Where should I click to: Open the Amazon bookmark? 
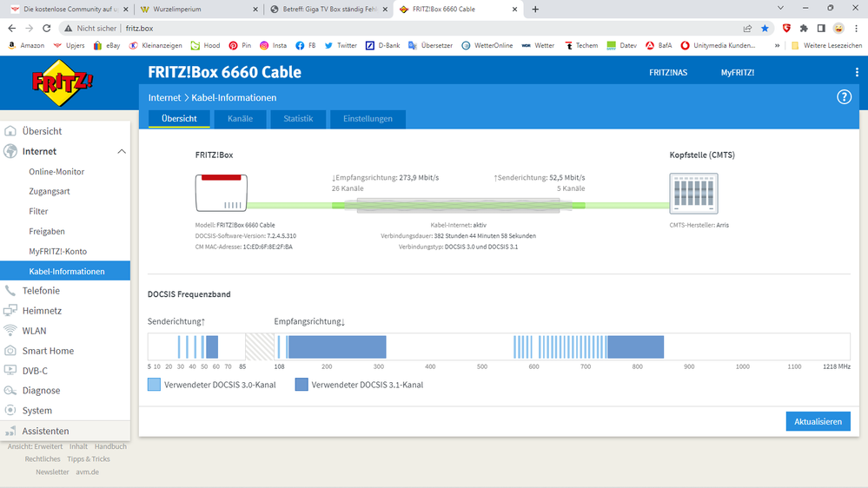pyautogui.click(x=26, y=45)
